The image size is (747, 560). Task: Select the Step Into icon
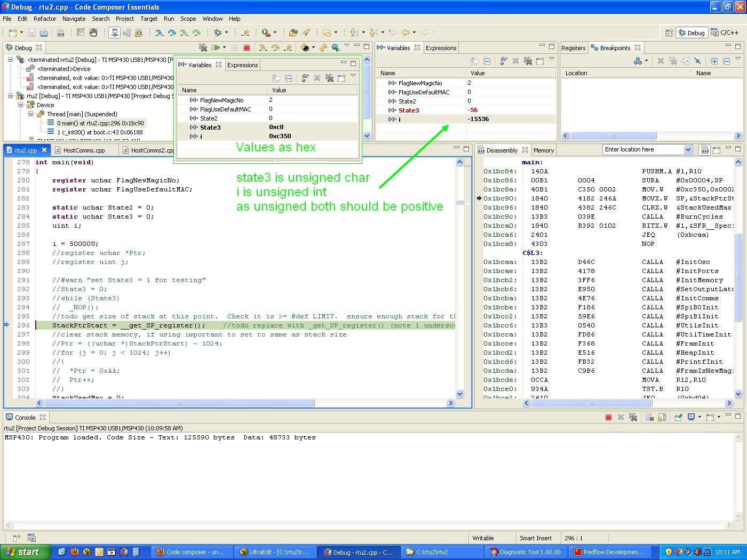pos(264,47)
